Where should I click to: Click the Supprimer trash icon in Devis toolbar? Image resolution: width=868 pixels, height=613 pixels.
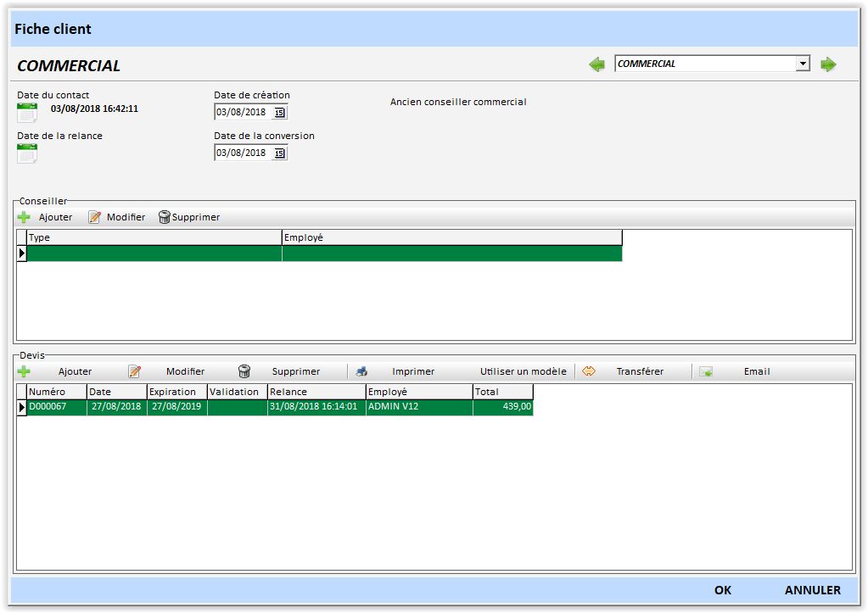click(x=244, y=371)
